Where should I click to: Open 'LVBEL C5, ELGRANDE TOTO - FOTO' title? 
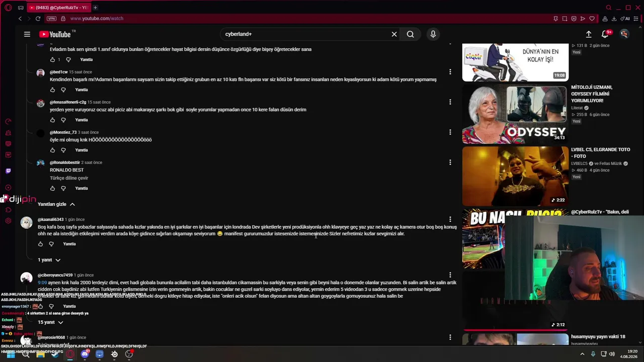(x=601, y=153)
